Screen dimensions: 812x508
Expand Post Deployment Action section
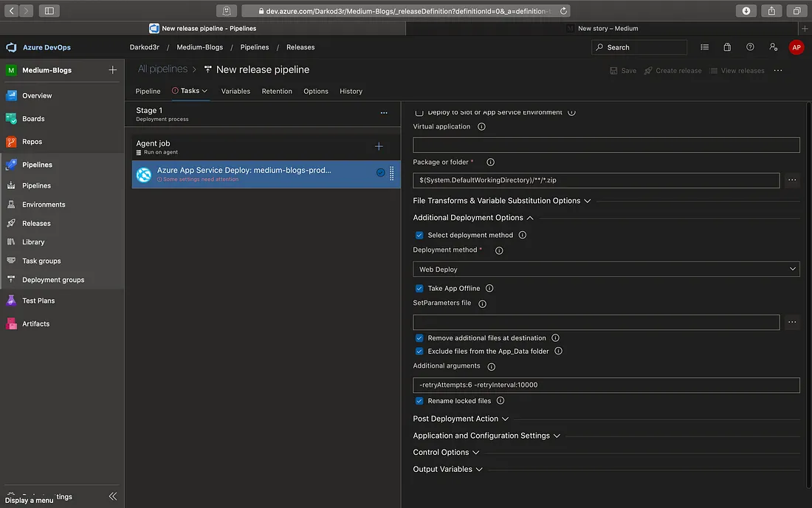[461, 419]
